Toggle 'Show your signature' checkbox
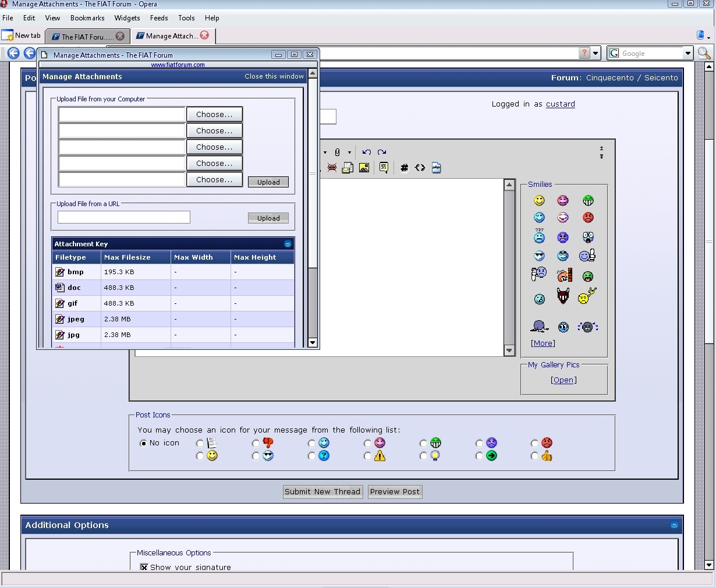This screenshot has width=716, height=588. click(x=144, y=567)
